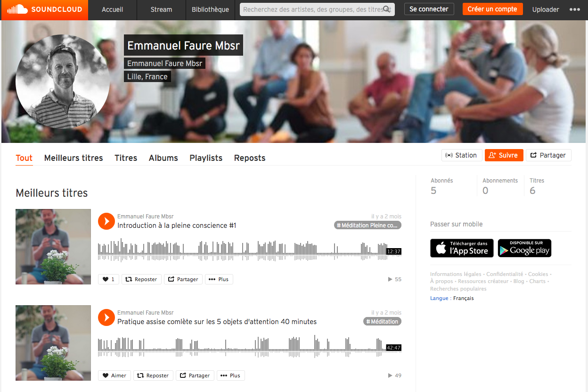Open Plus menu on second track
Screen dimensions: 588x392
tap(231, 375)
